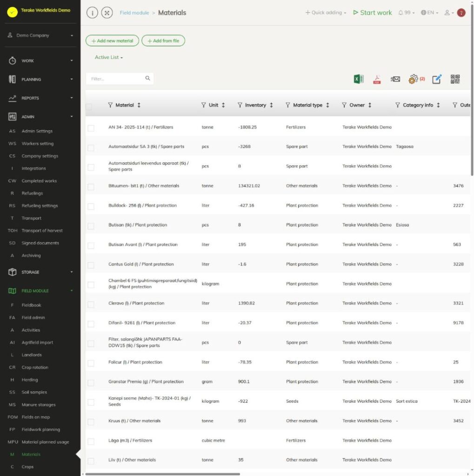This screenshot has width=474, height=476.
Task: Open the edit pencil icon in toolbar
Action: click(437, 79)
